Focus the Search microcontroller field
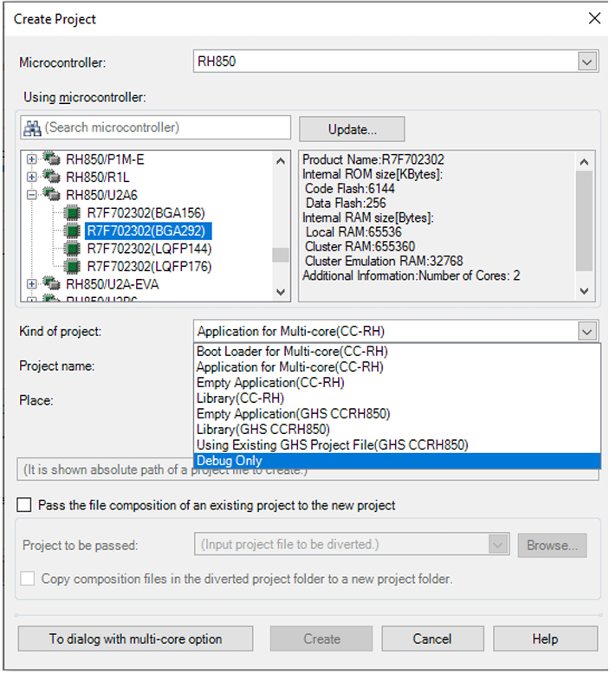 click(x=165, y=127)
